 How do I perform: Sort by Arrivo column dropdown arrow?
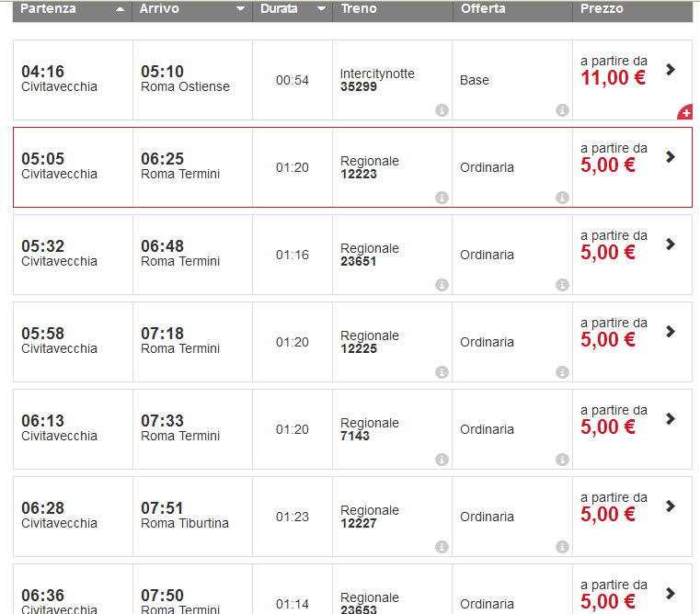coord(241,9)
